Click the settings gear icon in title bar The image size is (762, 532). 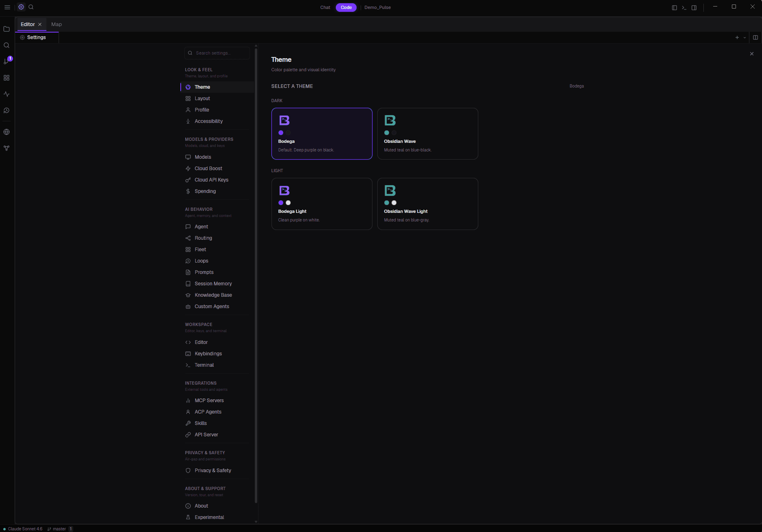tap(21, 7)
